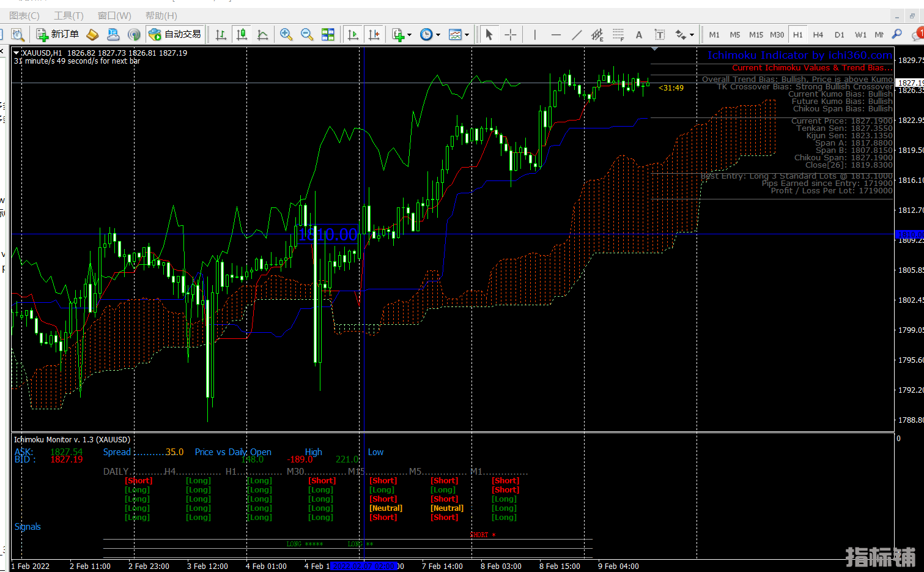The width and height of the screenshot is (924, 572).
Task: Click the [Neutral] signal under M5
Action: pyautogui.click(x=447, y=508)
